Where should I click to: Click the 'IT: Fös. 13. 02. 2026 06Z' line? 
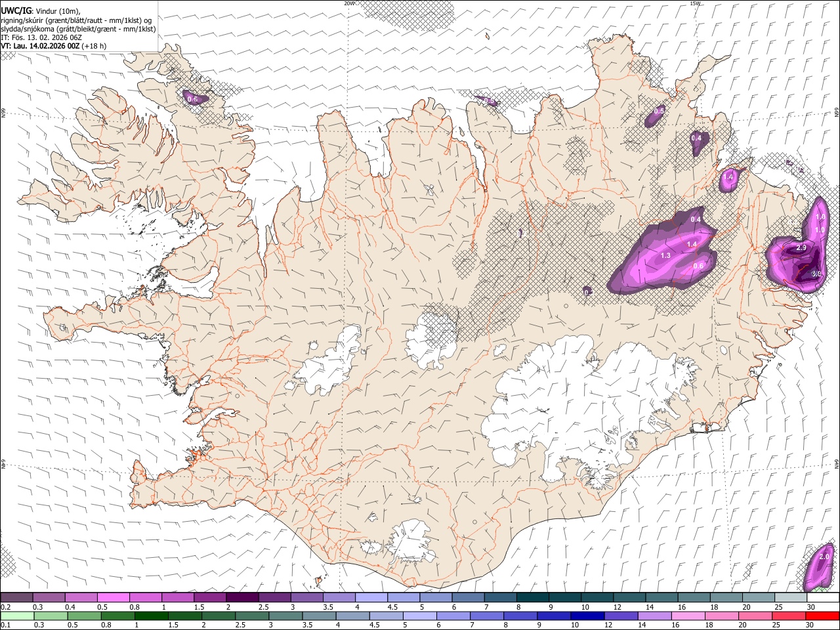point(41,37)
